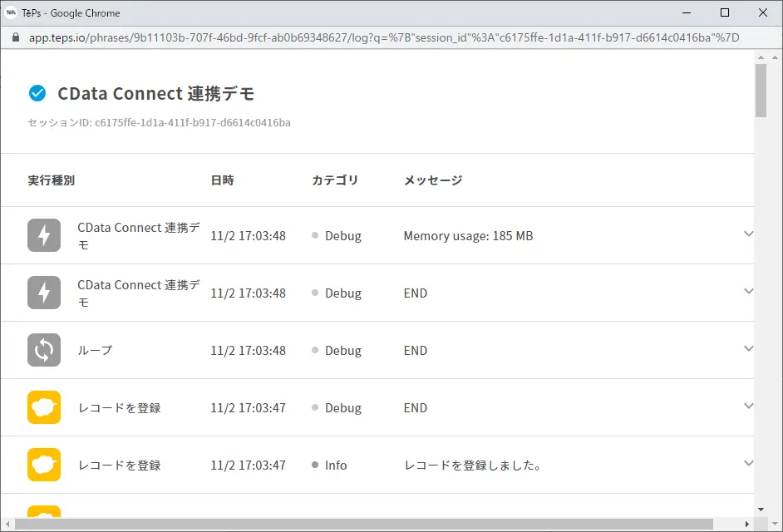Expand the second CData Connect END entry
The image size is (783, 532).
click(748, 291)
